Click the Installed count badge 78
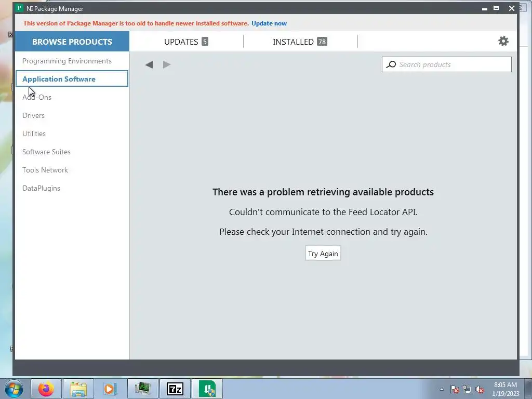Screen dimensions: 532x399 pos(322,42)
